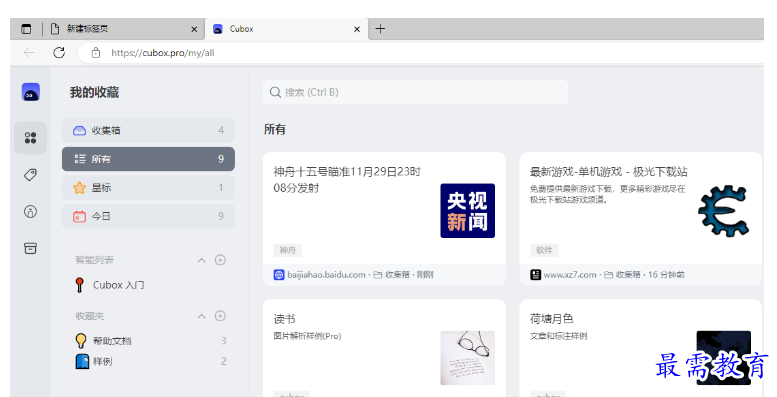Click the 图片解析样例(Pro) description text
Image resolution: width=777 pixels, height=397 pixels.
pos(307,336)
